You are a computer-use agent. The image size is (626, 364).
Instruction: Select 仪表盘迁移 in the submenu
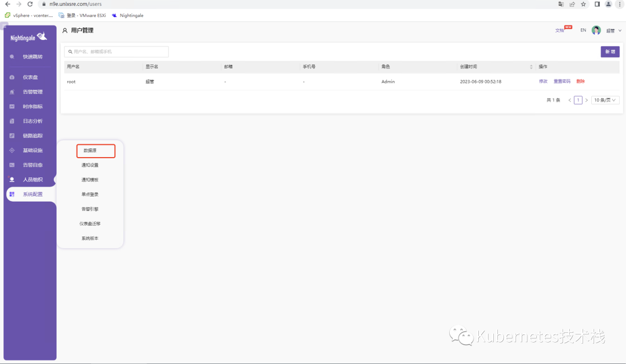coord(90,224)
